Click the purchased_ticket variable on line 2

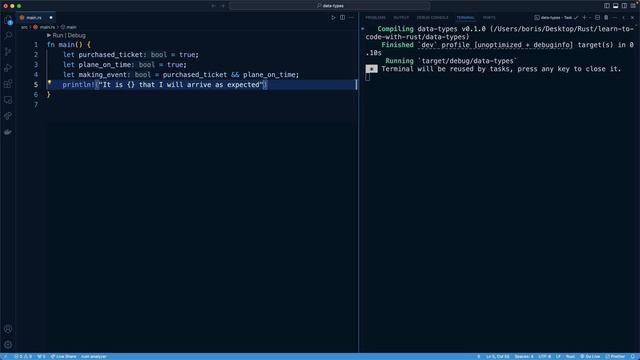click(111, 55)
